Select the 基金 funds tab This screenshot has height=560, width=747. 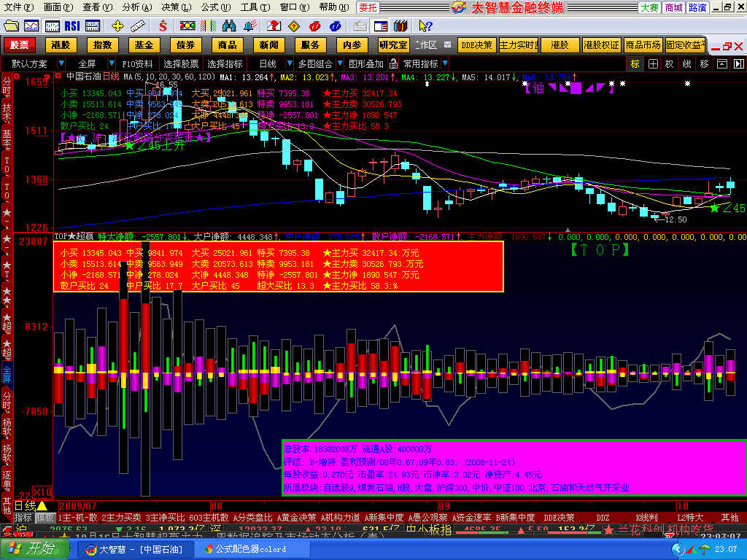click(x=144, y=44)
